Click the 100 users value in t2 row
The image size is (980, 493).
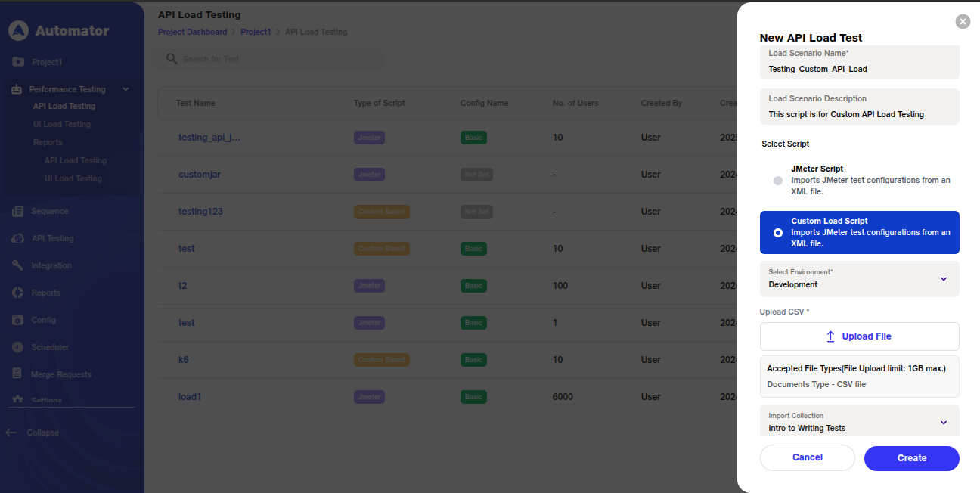(560, 286)
